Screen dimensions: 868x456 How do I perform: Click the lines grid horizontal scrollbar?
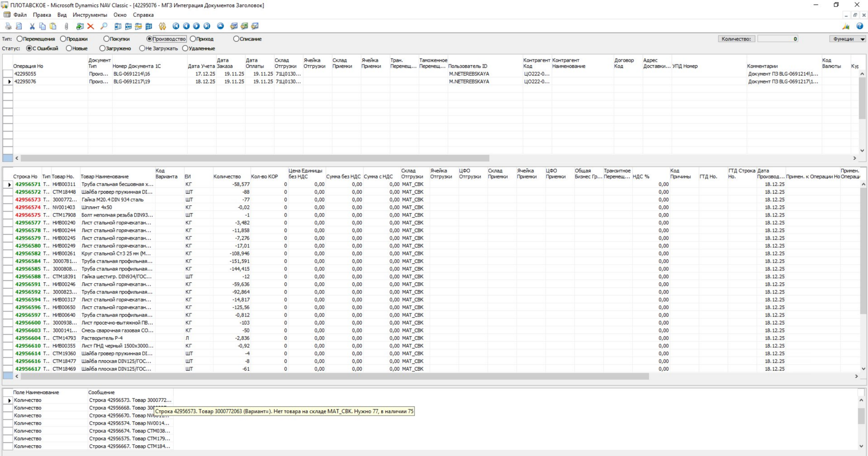334,376
